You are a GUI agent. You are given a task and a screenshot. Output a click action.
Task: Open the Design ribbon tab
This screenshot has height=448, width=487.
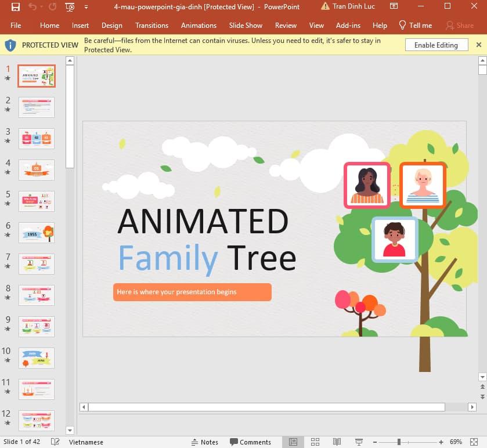point(111,26)
